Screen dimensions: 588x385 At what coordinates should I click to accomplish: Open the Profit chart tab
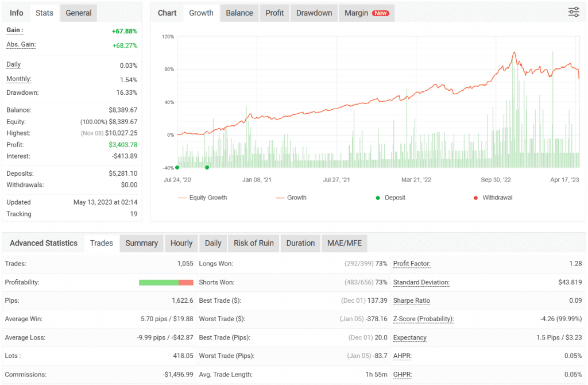coord(274,13)
